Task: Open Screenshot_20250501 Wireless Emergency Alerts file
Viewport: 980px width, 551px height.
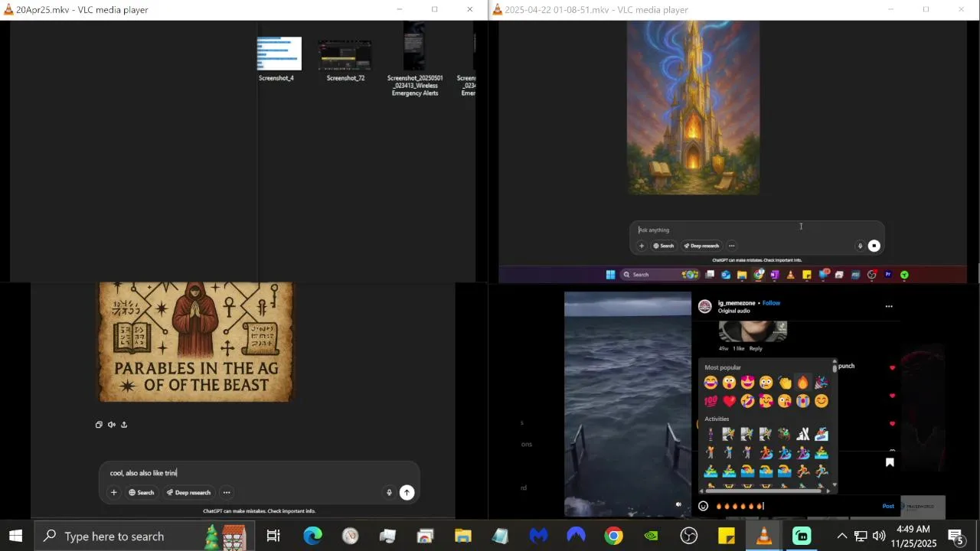Action: tap(414, 47)
